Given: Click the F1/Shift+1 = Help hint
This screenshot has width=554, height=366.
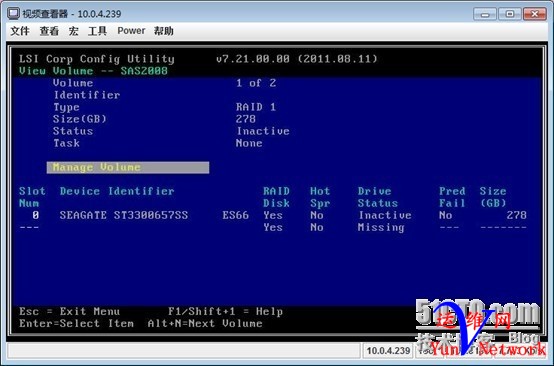Looking at the screenshot, I should [x=225, y=312].
